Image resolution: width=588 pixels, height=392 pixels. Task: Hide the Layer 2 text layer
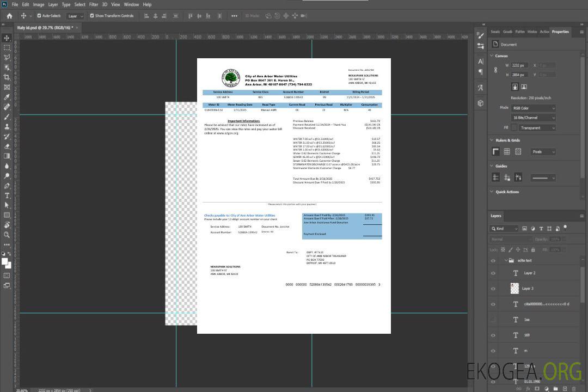point(493,273)
